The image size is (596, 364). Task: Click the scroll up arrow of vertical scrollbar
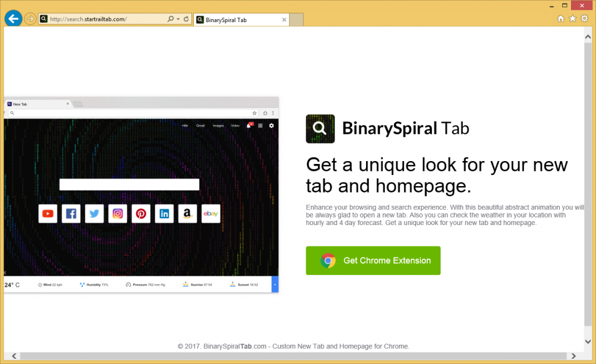click(588, 37)
